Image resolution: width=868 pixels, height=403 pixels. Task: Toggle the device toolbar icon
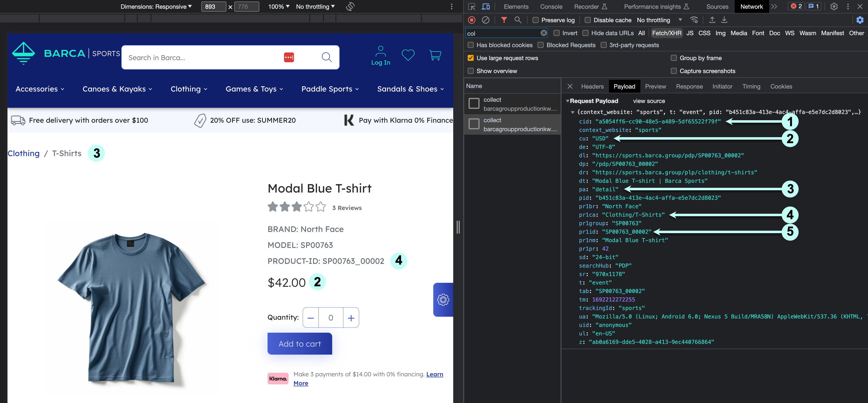pyautogui.click(x=486, y=6)
